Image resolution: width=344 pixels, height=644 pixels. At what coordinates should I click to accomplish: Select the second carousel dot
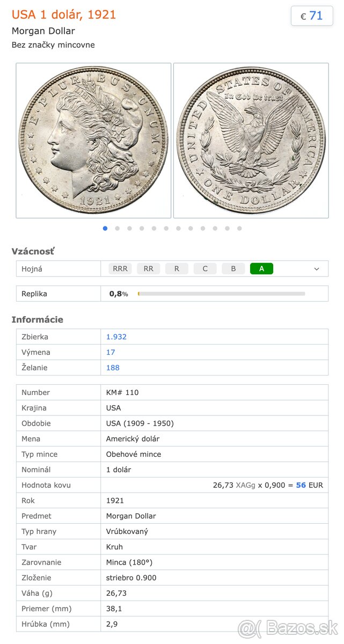tap(117, 228)
